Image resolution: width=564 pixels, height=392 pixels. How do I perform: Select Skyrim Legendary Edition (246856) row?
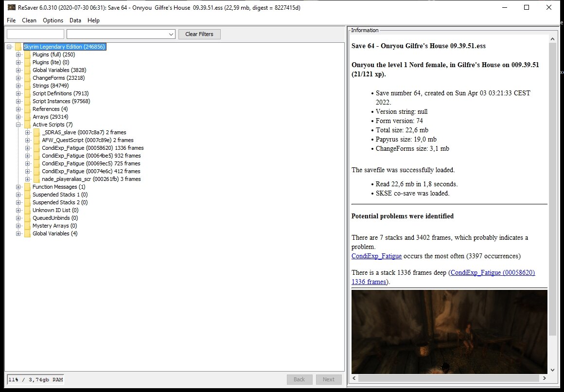pos(64,47)
